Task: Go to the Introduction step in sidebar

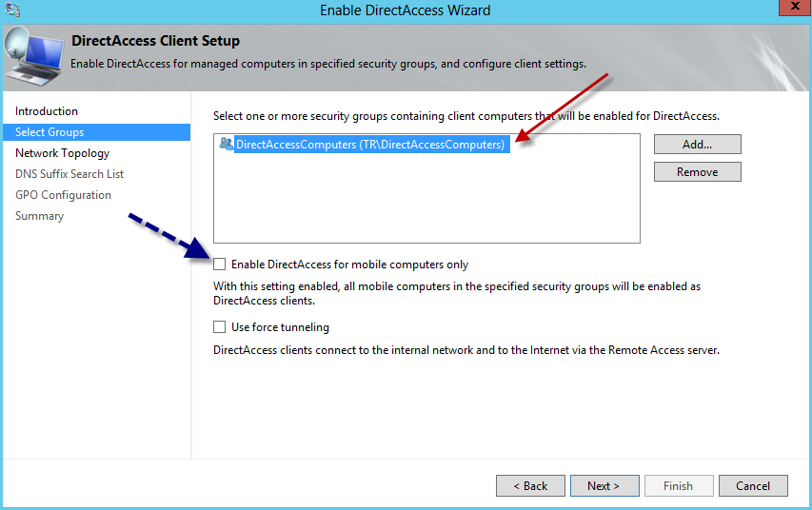Action: coord(47,111)
